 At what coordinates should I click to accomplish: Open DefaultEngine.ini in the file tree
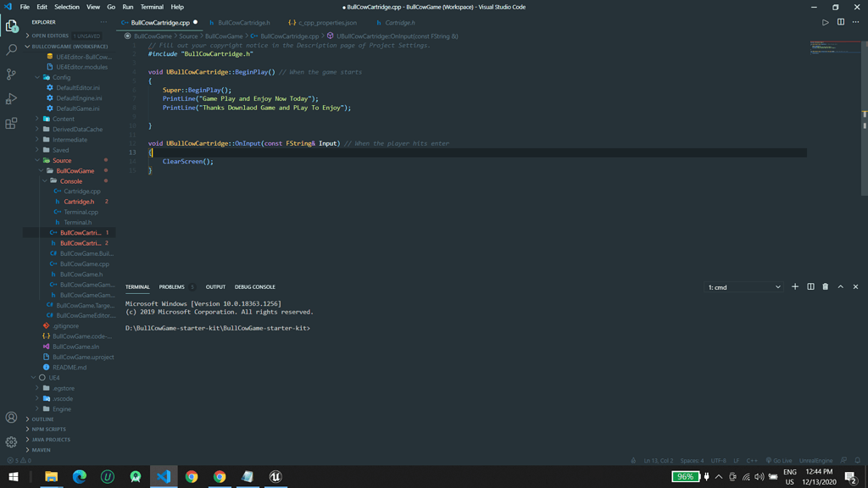point(79,98)
